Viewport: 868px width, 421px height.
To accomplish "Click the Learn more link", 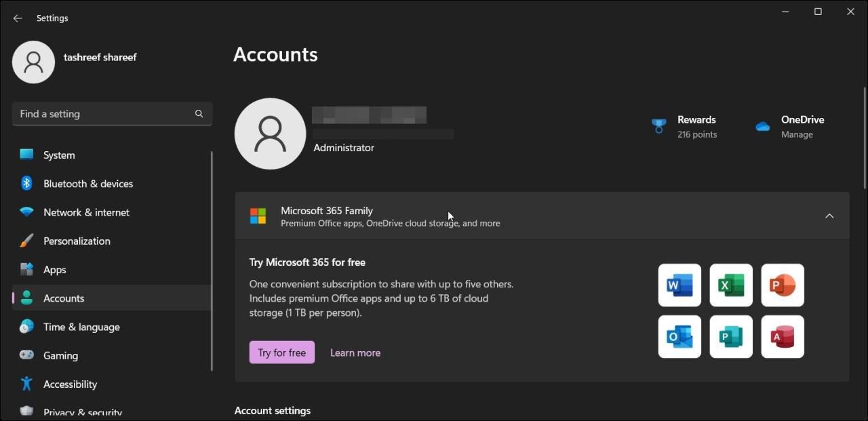I will (355, 353).
